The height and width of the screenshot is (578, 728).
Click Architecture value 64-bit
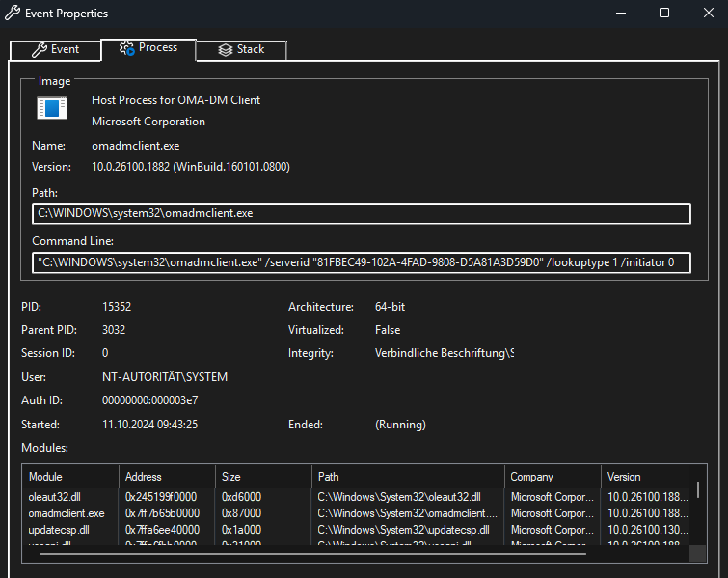point(390,307)
